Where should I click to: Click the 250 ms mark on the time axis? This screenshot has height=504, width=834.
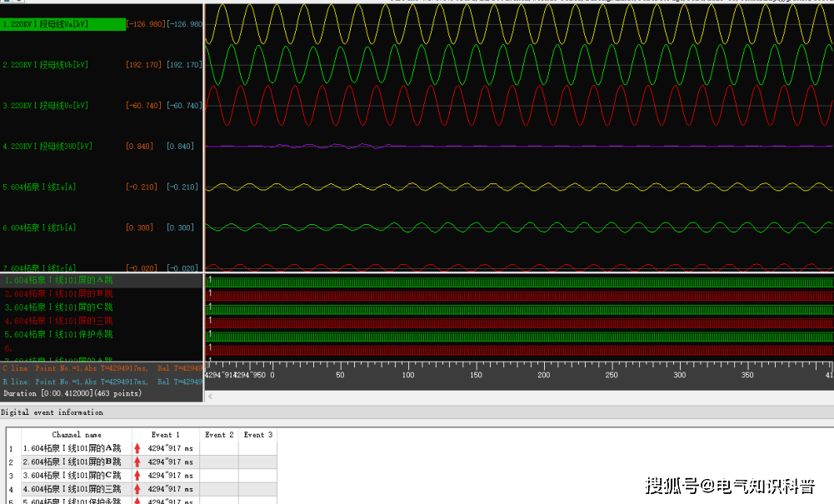tap(612, 375)
